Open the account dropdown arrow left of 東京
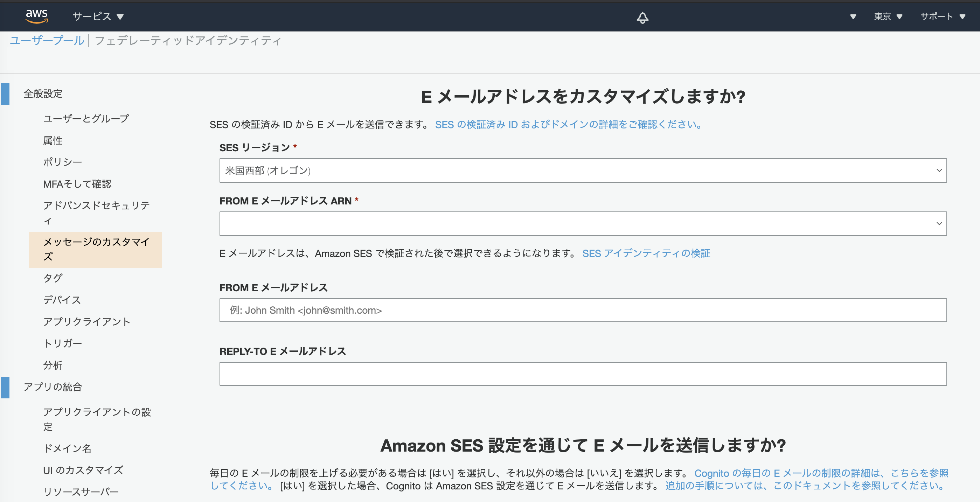This screenshot has height=502, width=980. [x=853, y=16]
